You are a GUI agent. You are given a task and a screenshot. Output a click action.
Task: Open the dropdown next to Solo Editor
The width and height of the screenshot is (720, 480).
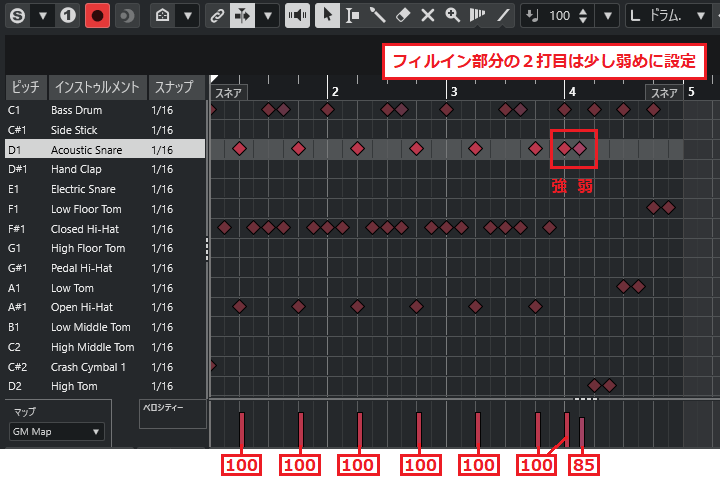coord(43,16)
